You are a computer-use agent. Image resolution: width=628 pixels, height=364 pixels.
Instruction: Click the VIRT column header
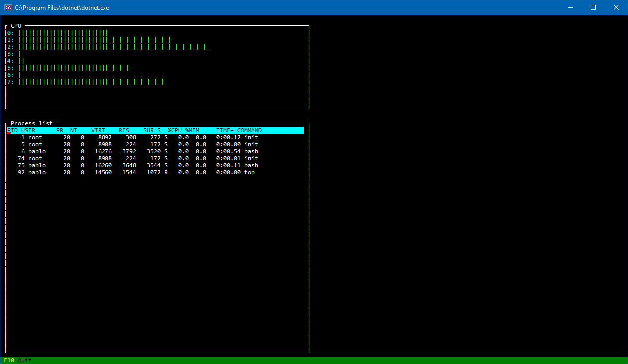tap(98, 130)
